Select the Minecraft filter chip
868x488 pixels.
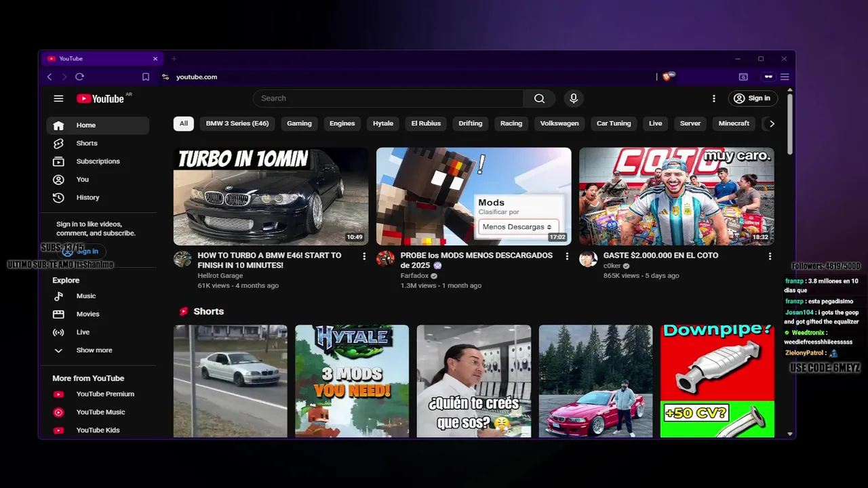coord(734,123)
